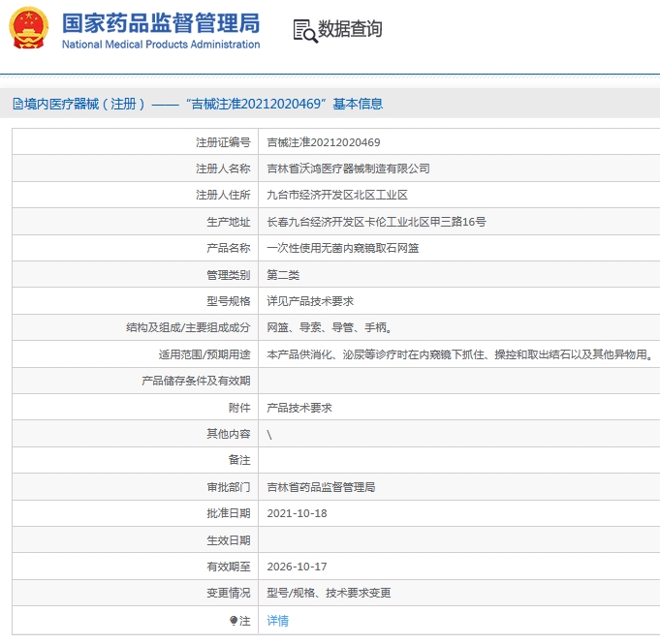This screenshot has width=660, height=644.
Task: Click the 审批部门 label
Action: (x=229, y=487)
